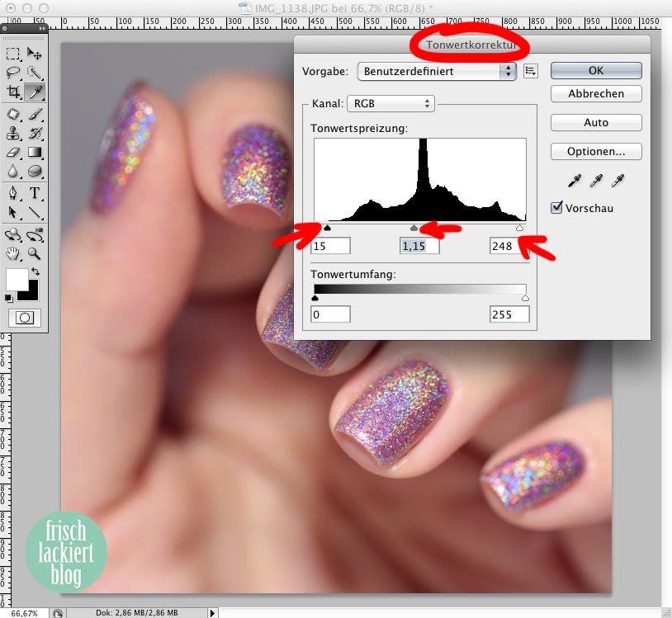
Task: Select the Move tool
Action: pos(35,54)
